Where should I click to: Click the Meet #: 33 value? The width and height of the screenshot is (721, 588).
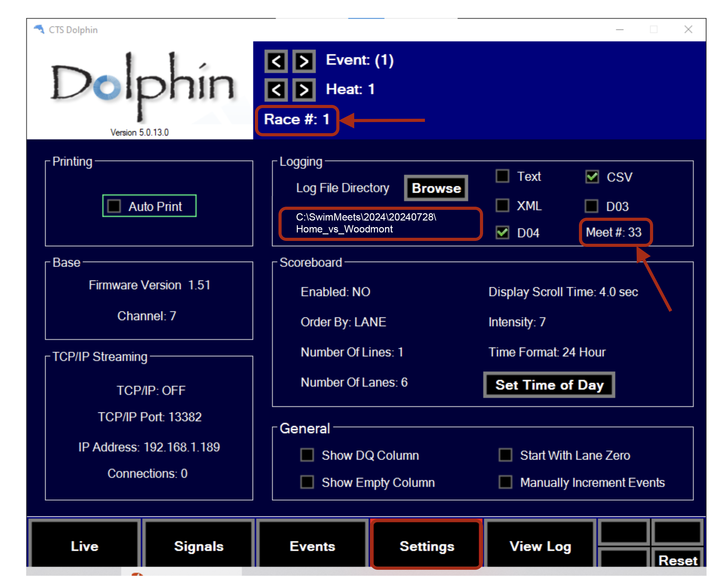(614, 233)
